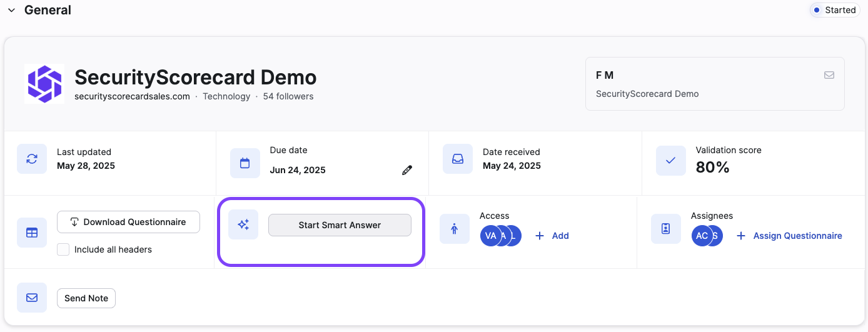
Task: Click the VA access avatar
Action: [x=491, y=236]
